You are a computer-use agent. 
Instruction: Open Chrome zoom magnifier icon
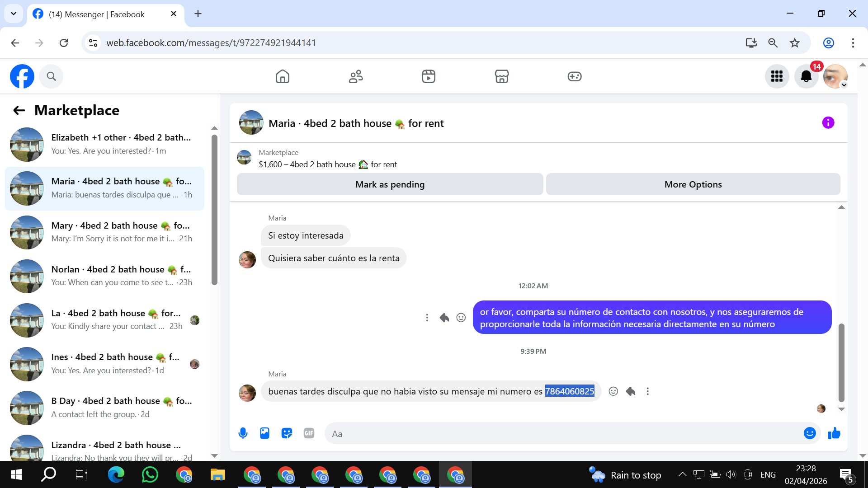coord(773,43)
